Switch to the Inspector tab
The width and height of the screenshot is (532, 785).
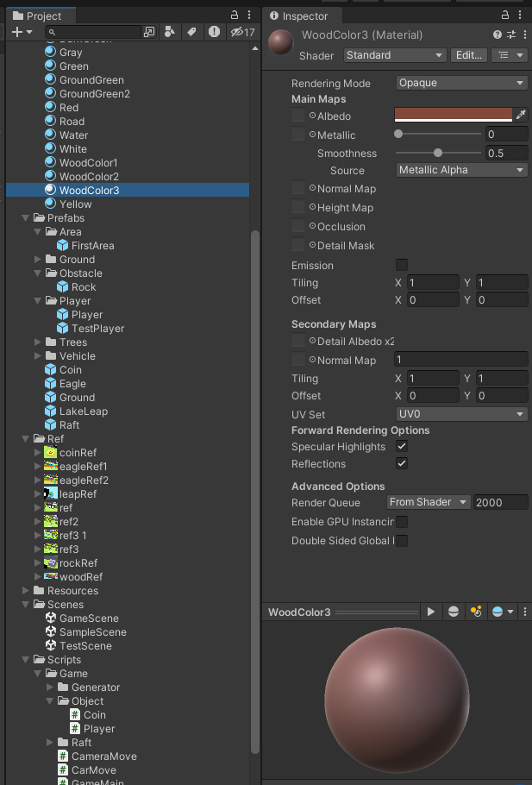[x=302, y=16]
